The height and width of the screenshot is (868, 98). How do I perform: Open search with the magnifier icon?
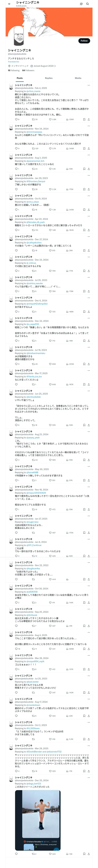(87, 4)
